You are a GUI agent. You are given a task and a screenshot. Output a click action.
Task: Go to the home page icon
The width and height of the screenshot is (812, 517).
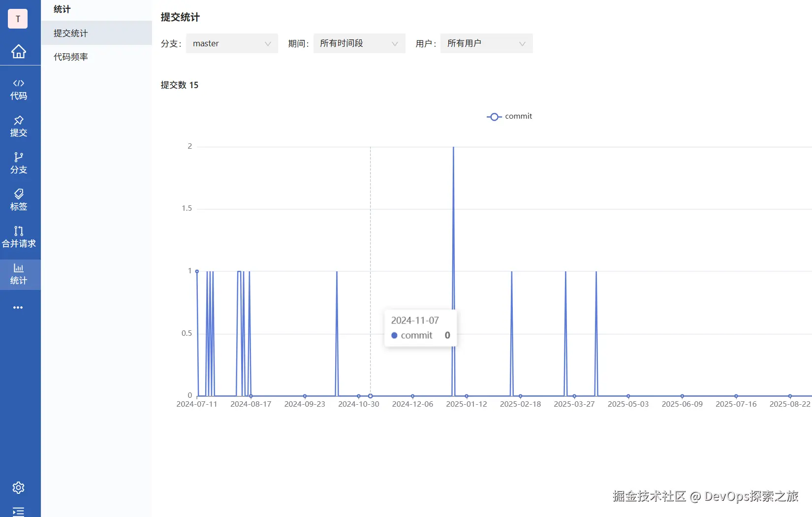click(19, 51)
